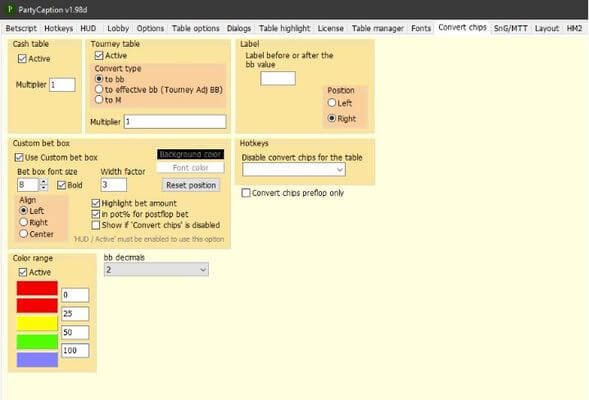Open the Options tab
589x400 pixels.
[x=150, y=29]
